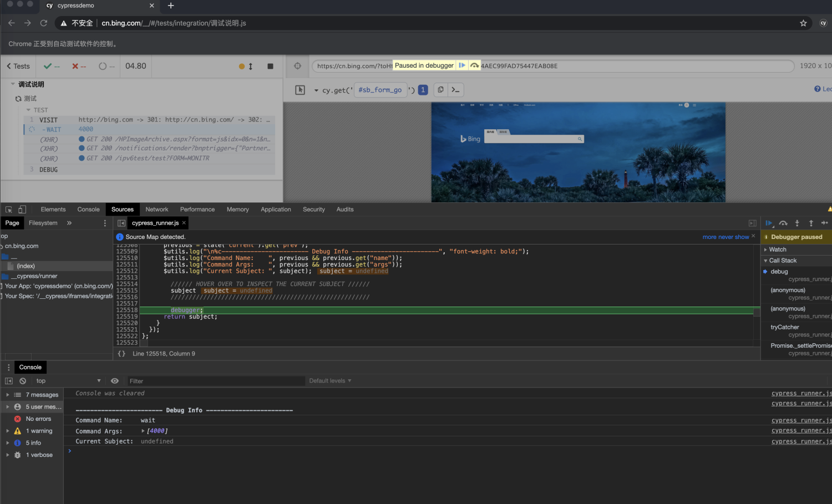Open the Cypress selector playground crosshair
The image size is (832, 504).
coord(297,66)
